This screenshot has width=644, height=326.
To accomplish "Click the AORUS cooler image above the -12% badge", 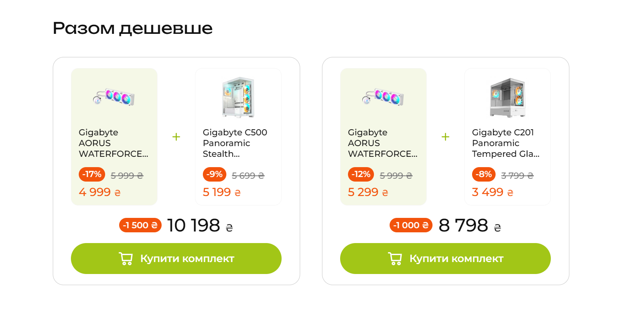I will pyautogui.click(x=383, y=97).
